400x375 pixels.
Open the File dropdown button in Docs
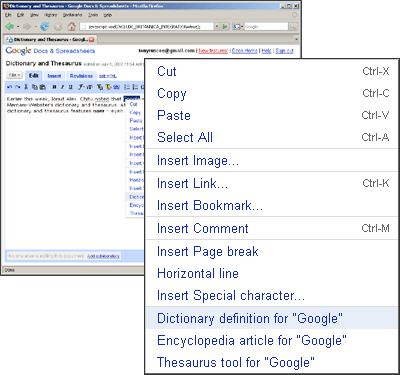14,75
